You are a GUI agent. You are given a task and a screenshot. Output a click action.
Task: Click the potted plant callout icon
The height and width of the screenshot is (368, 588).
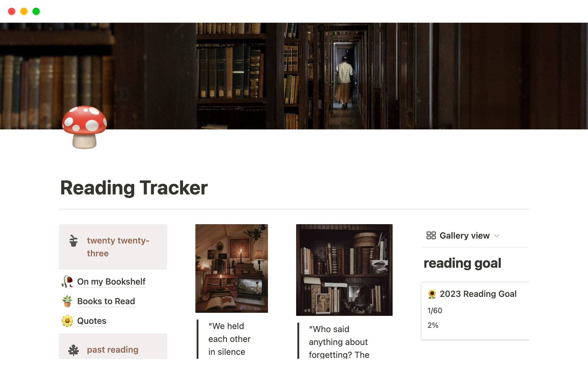coord(73,241)
